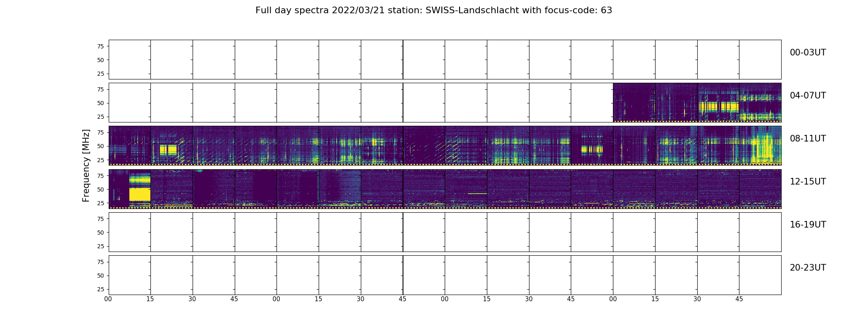Click the 25 tick of the 04-07UT row
This screenshot has height=331, width=868.
[x=100, y=117]
